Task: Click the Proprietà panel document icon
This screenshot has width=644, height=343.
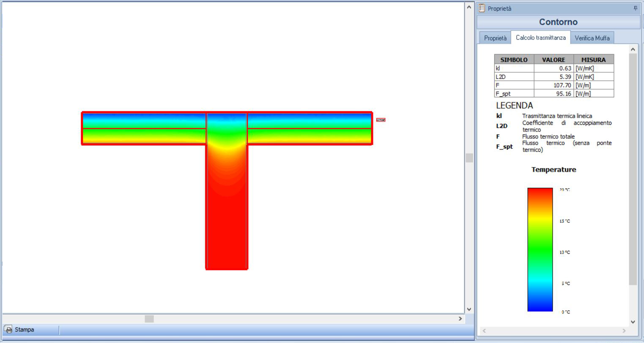Action: (x=482, y=8)
